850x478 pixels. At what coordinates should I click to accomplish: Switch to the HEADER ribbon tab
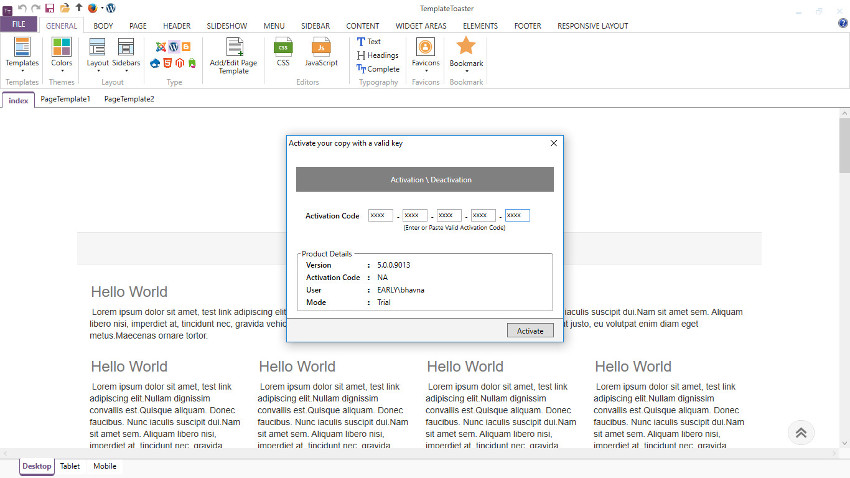click(x=177, y=25)
